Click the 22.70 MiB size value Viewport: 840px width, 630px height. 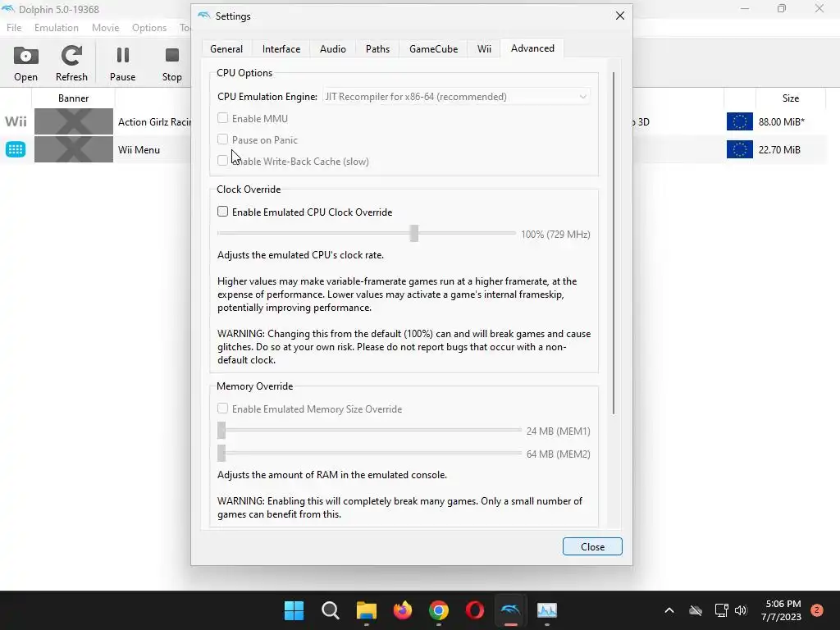click(779, 149)
